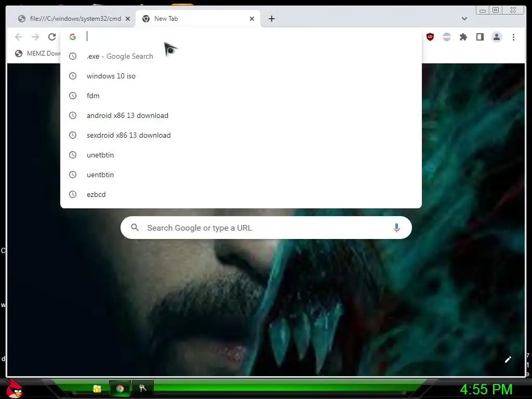532x399 pixels.
Task: Open the Chrome three-dot menu
Action: 513,37
